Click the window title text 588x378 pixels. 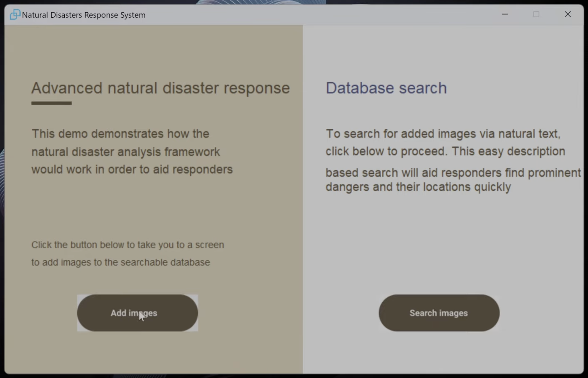click(x=84, y=15)
